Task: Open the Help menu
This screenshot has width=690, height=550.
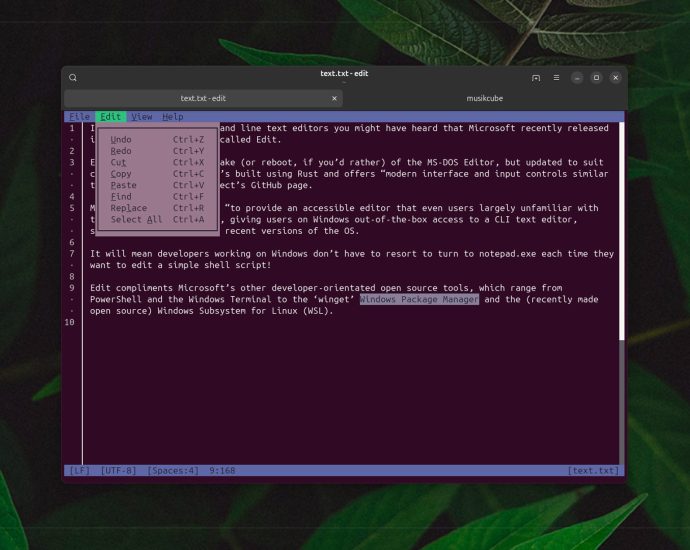Action: 173,117
